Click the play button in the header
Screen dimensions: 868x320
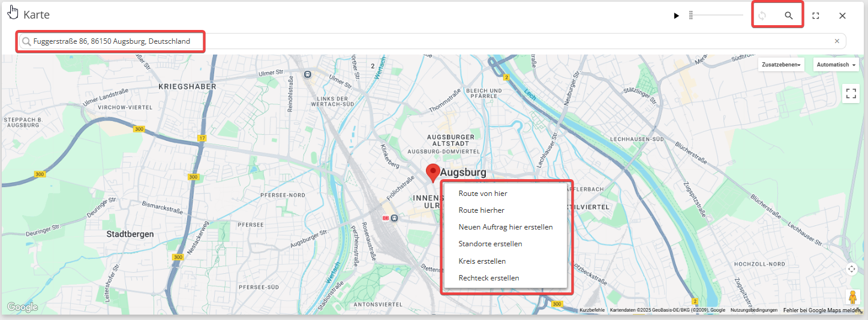coord(676,16)
